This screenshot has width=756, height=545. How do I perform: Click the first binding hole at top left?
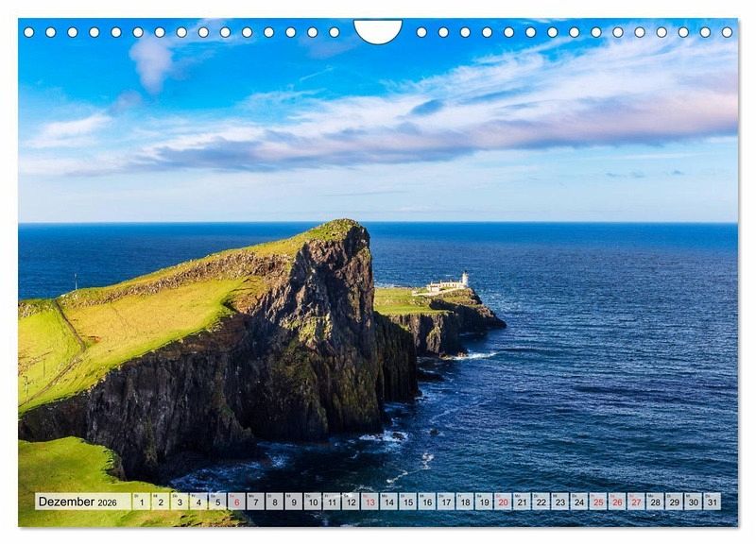point(28,32)
